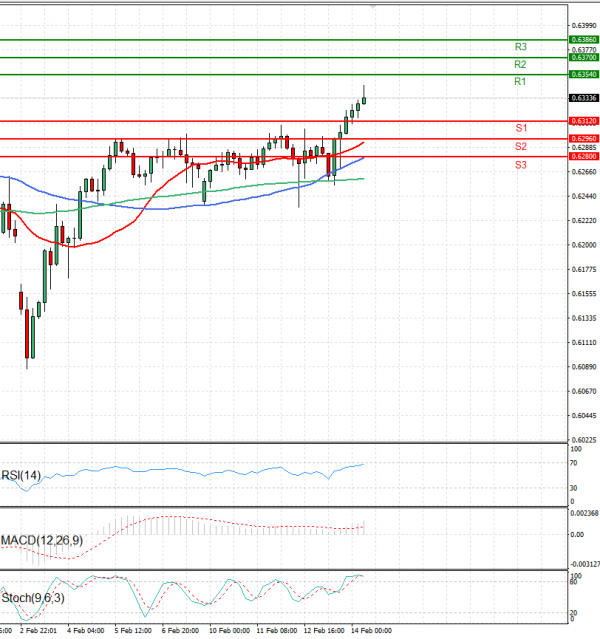The width and height of the screenshot is (600, 639).
Task: Click the 0.63990 price axis label
Action: point(584,26)
